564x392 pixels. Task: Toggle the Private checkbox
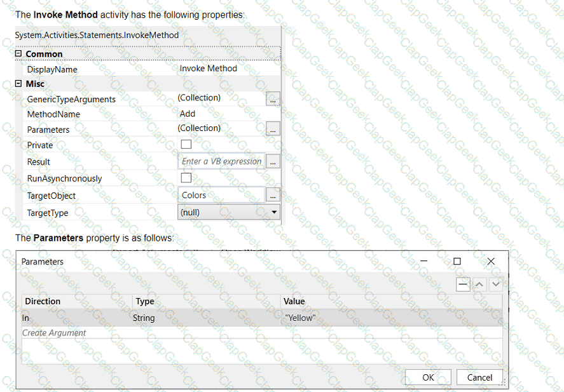tap(186, 144)
